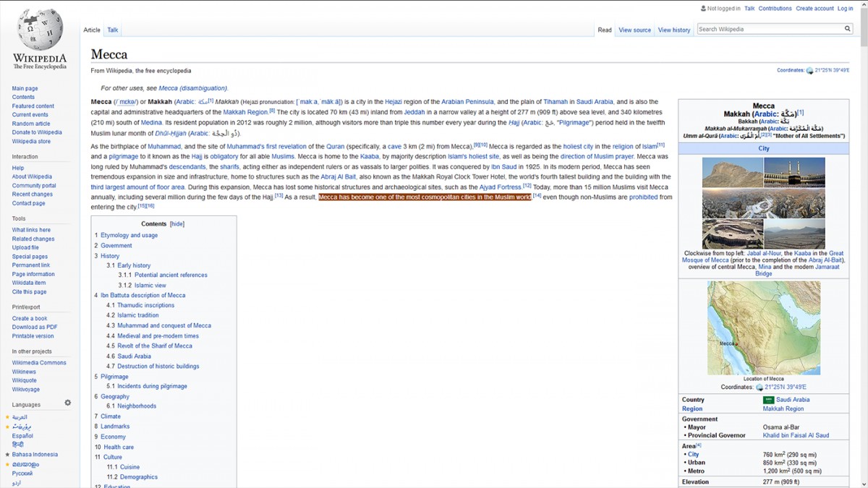Open the Kaaba Great Mosque thumbnail image
This screenshot has width=868, height=488.
point(794,173)
